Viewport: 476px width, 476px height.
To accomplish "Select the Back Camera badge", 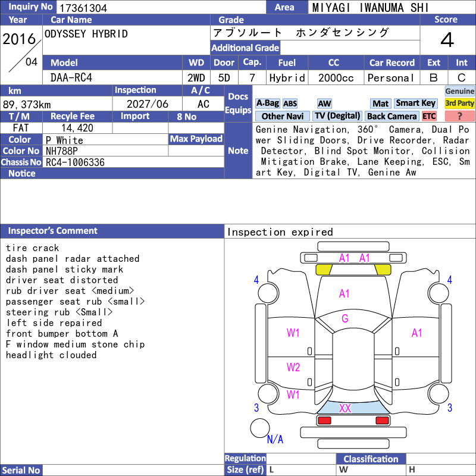I will (392, 116).
